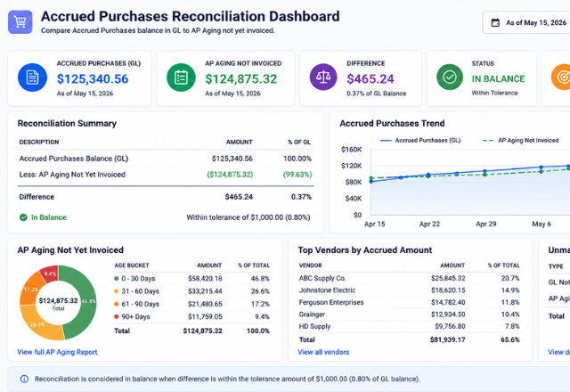The height and width of the screenshot is (392, 570).
Task: Click the VENDOR column header
Action: click(x=310, y=265)
